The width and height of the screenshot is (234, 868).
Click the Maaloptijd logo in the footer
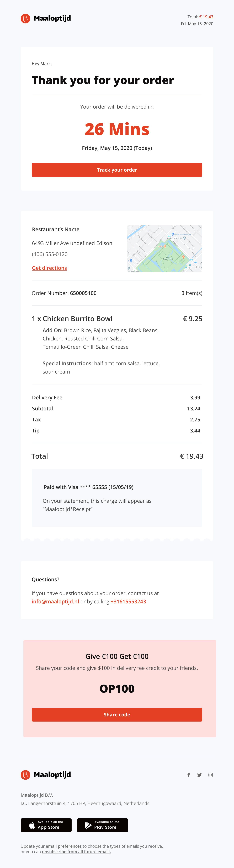(x=46, y=775)
